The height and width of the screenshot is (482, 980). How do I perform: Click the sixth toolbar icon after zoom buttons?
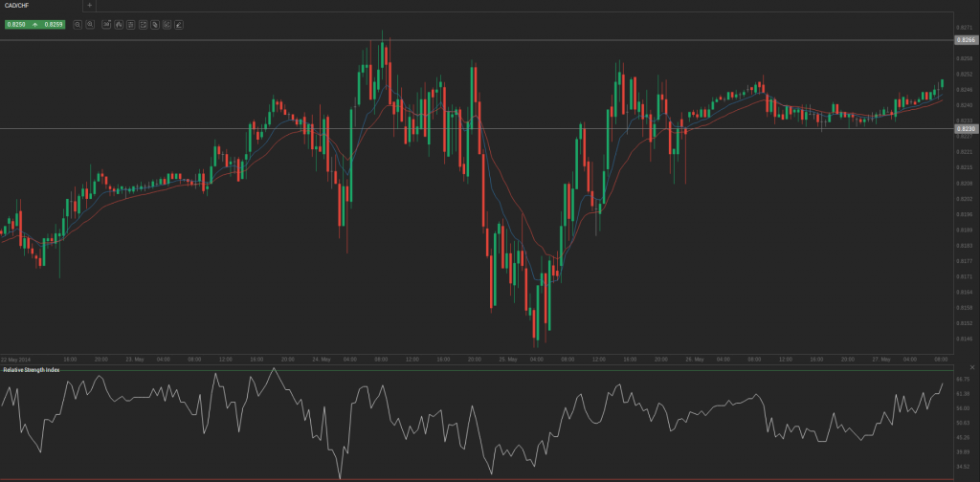click(x=167, y=24)
